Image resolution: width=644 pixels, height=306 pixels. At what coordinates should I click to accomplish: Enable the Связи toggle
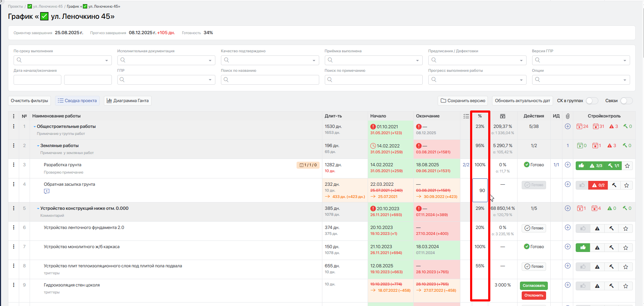(626, 101)
